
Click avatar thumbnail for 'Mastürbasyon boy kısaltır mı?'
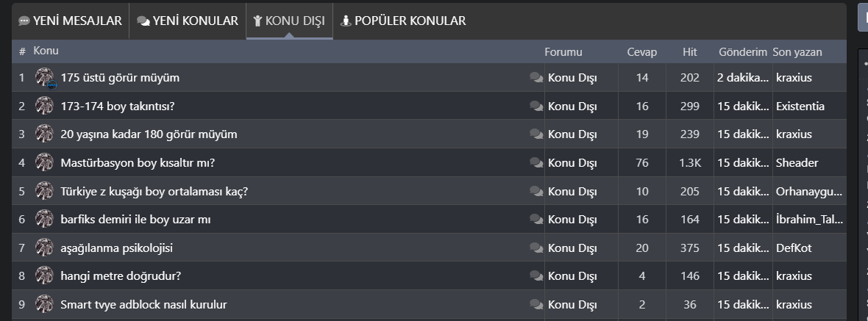click(45, 163)
